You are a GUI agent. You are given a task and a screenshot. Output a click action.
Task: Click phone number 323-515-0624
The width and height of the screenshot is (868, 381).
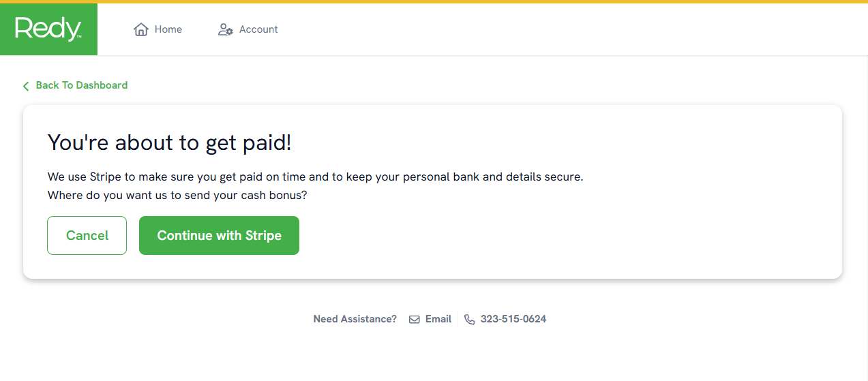pos(513,319)
